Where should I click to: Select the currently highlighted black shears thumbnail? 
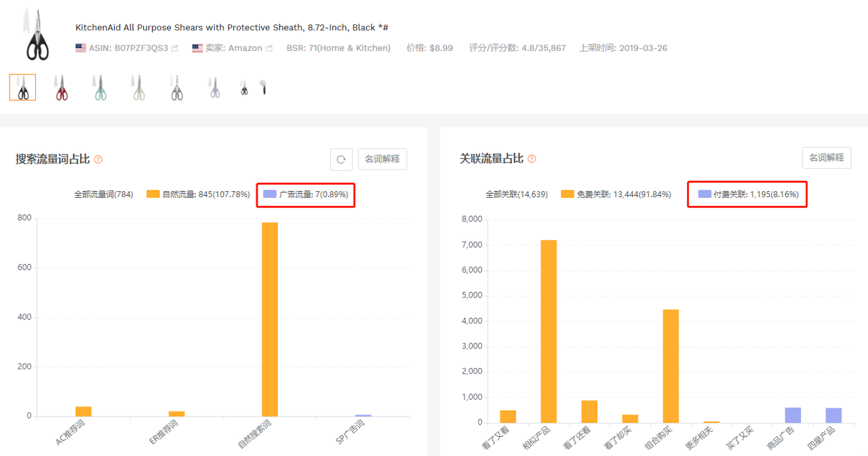pyautogui.click(x=23, y=88)
